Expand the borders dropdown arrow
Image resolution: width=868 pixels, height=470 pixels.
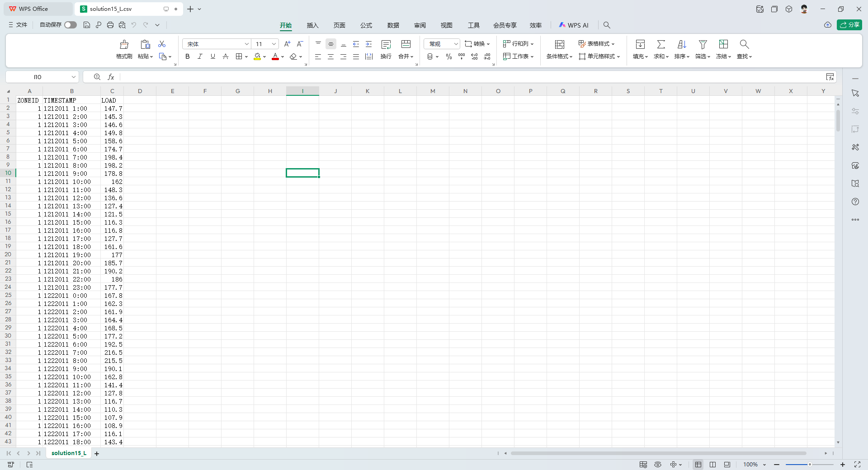pos(246,57)
